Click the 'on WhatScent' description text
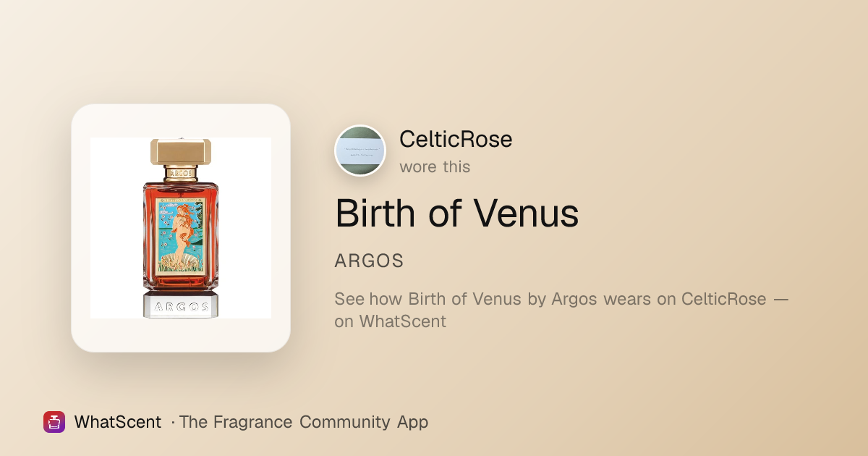 [x=391, y=321]
